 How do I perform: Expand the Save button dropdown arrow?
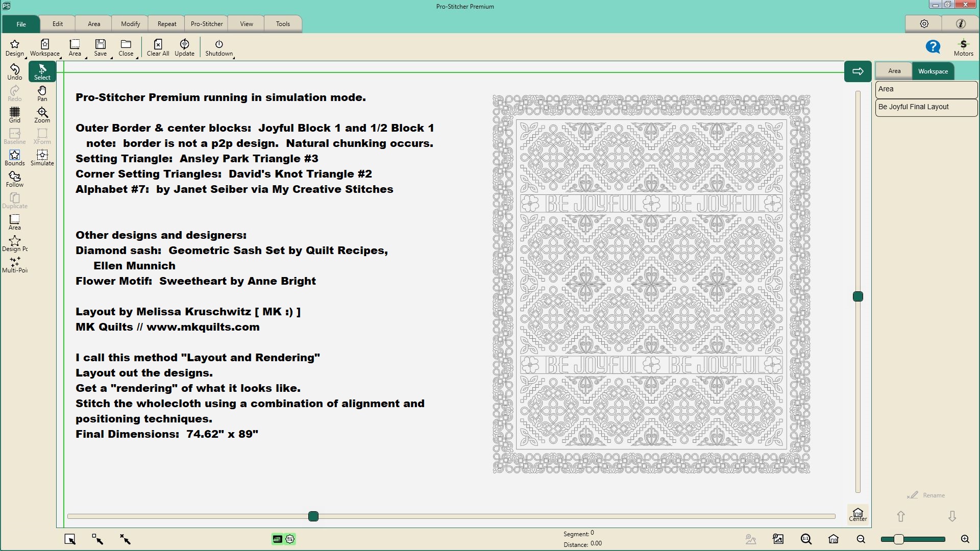[x=111, y=58]
